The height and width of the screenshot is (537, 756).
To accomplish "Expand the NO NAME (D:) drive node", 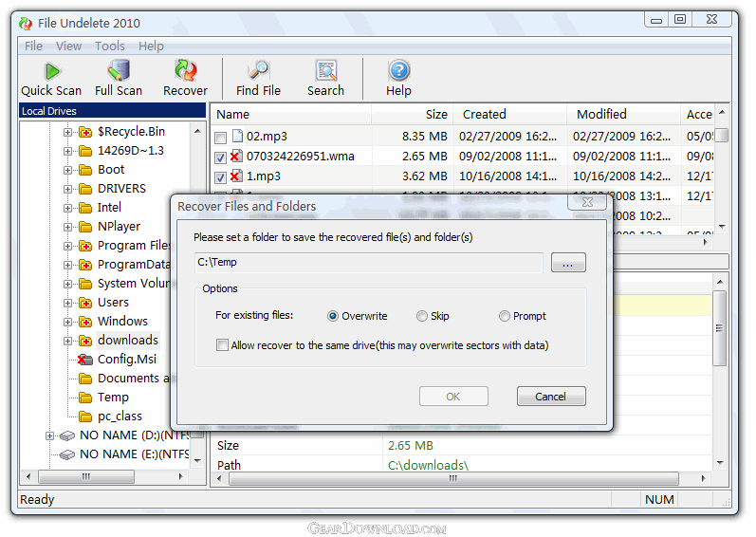I will click(49, 435).
